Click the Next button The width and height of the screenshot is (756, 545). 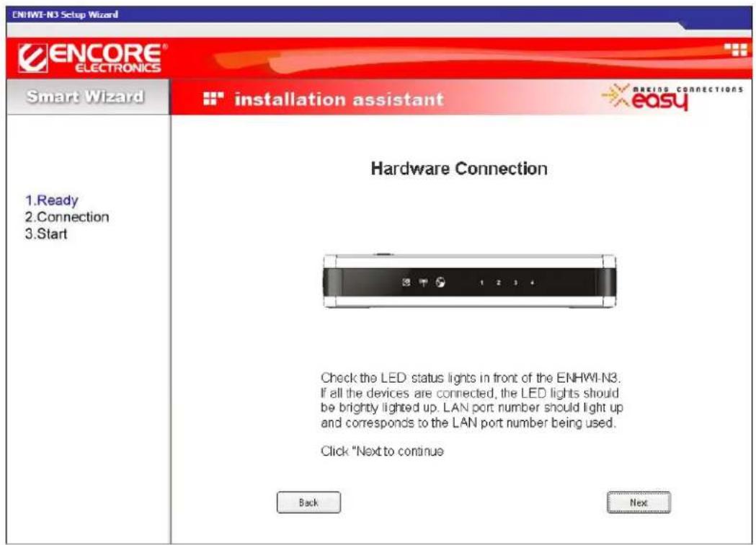(x=639, y=502)
